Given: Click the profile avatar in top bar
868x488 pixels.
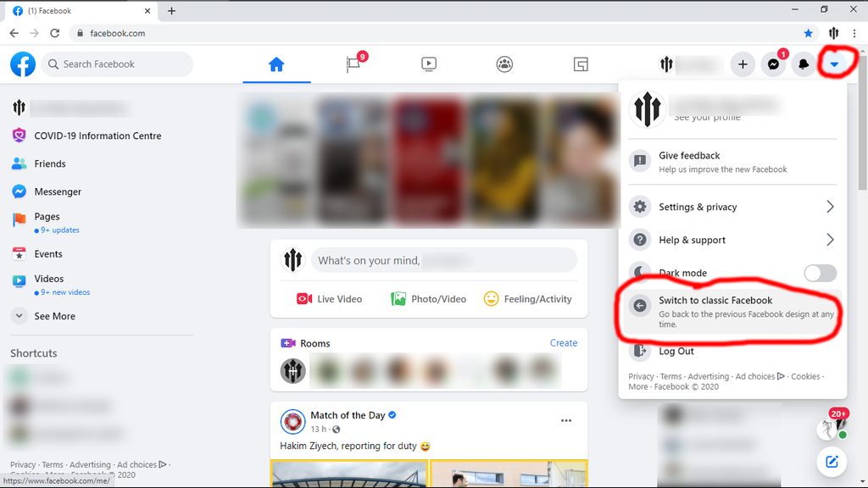Looking at the screenshot, I should tap(666, 64).
